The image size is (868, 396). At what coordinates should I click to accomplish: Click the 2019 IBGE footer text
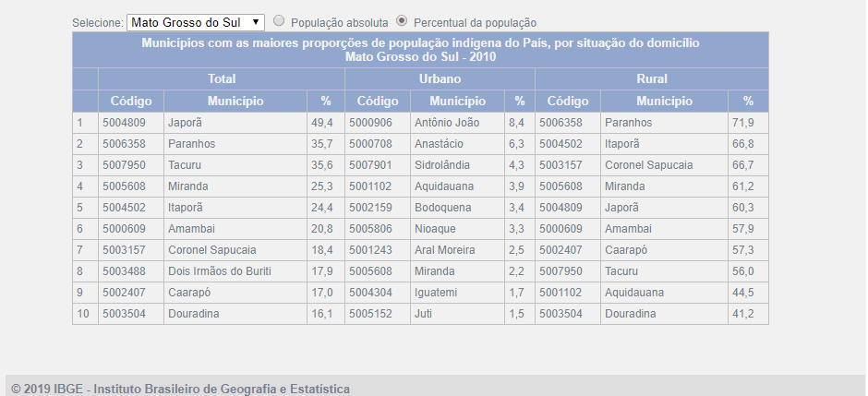[x=181, y=389]
